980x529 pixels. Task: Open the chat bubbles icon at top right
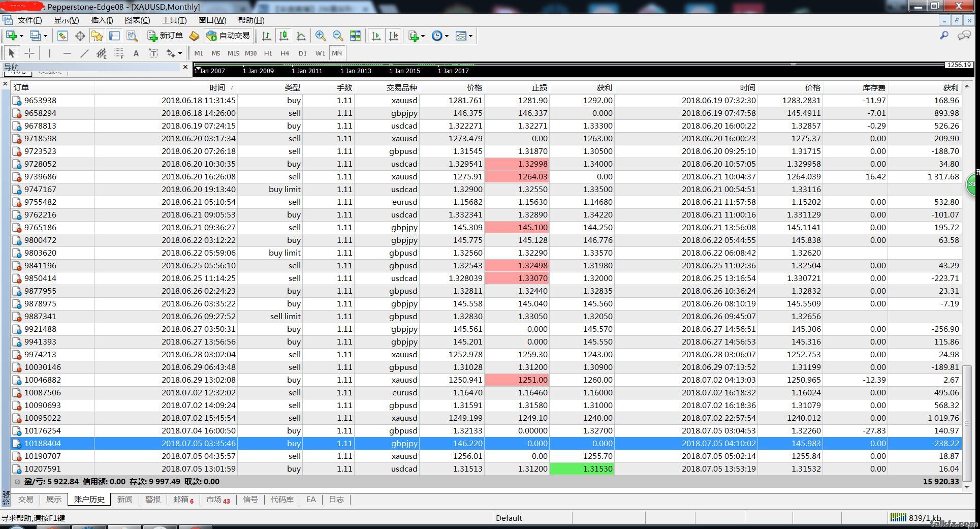click(964, 35)
